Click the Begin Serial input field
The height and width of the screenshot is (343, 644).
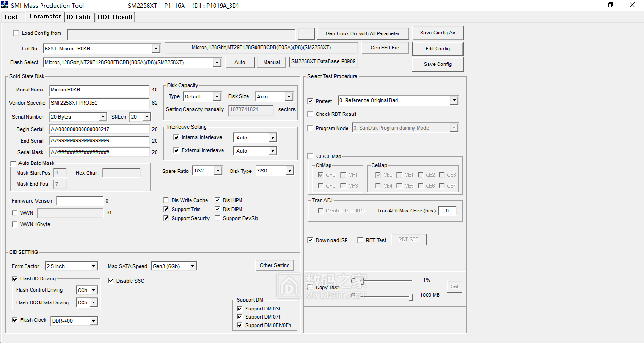tap(99, 129)
